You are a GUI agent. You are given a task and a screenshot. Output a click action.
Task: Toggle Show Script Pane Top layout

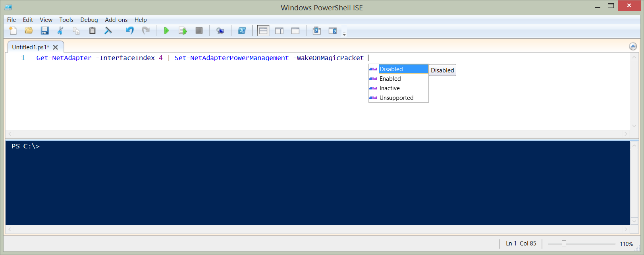(x=263, y=31)
